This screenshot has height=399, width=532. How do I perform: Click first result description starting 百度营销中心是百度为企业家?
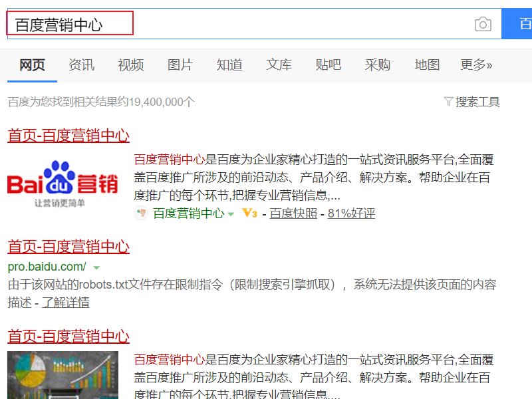[x=314, y=177]
